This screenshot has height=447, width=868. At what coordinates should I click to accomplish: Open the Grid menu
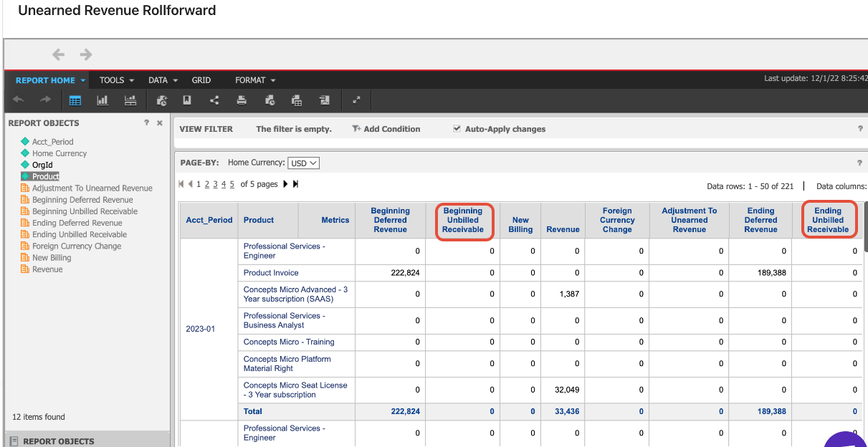click(x=201, y=80)
